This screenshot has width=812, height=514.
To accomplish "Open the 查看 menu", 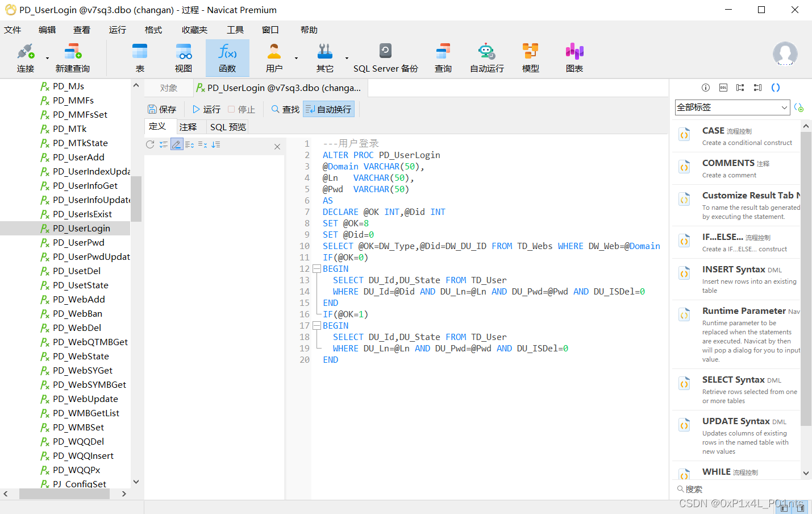I will click(x=82, y=30).
